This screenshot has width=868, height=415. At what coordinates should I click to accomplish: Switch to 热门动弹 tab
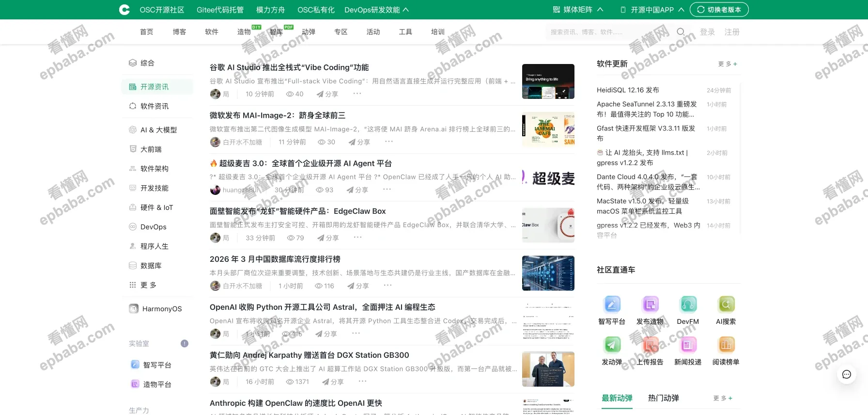(664, 398)
